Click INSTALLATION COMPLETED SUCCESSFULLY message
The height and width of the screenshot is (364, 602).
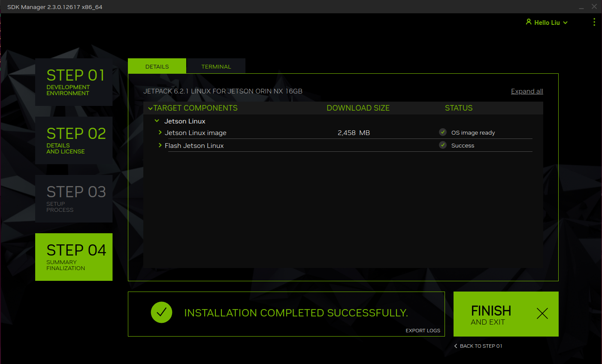(296, 313)
